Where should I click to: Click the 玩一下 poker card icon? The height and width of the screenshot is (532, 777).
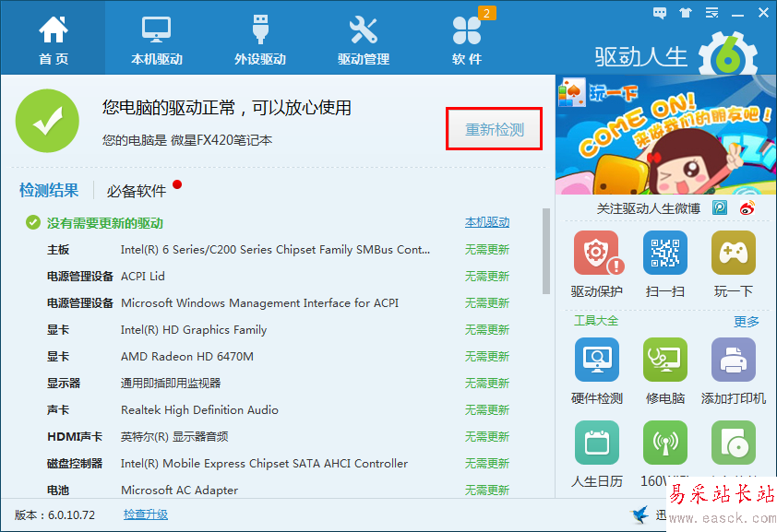[x=571, y=92]
